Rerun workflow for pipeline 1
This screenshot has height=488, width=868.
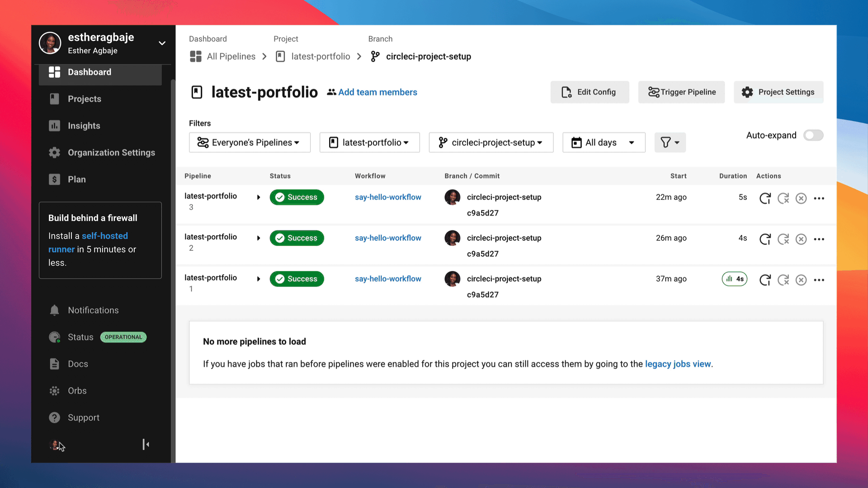click(765, 280)
